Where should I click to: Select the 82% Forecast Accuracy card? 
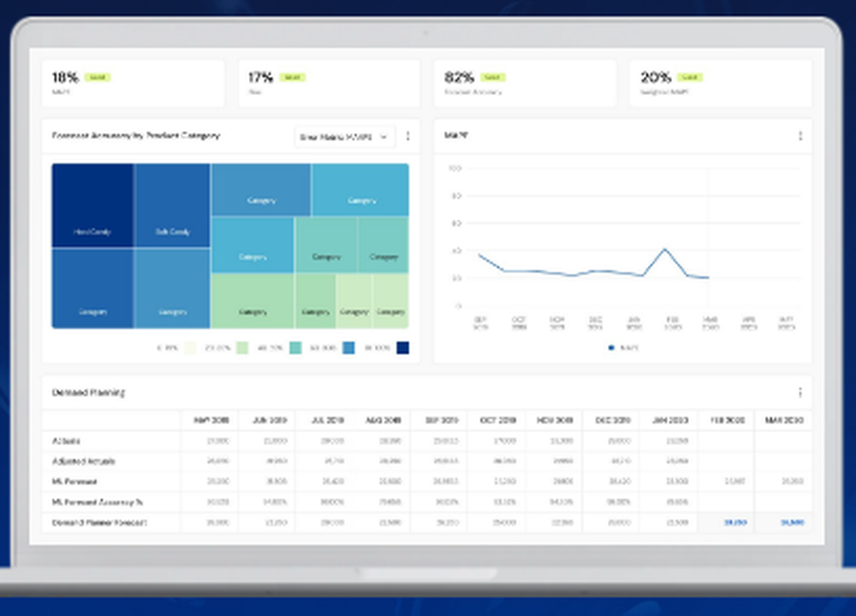[x=526, y=83]
